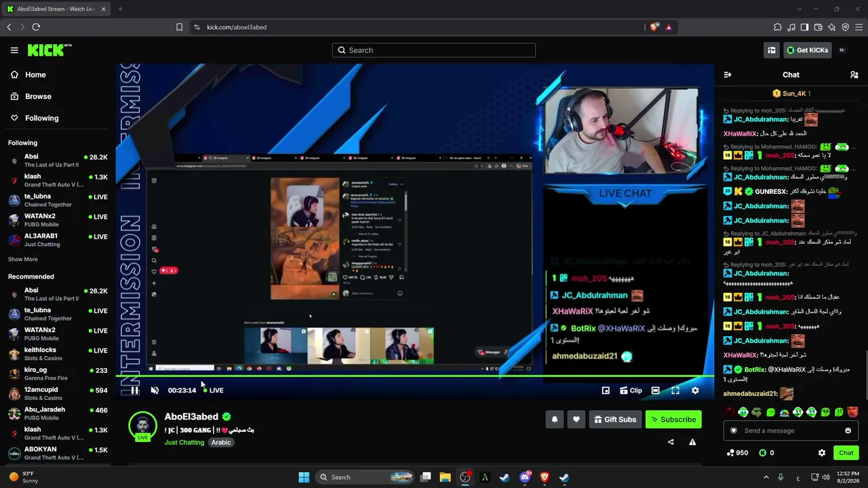This screenshot has width=868, height=488.
Task: Click the Gift Subs button
Action: [615, 420]
